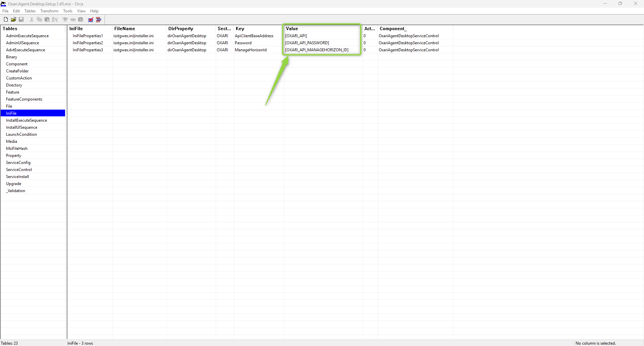Select the Binary table
Viewport: 644px width, 346px height.
[33, 57]
